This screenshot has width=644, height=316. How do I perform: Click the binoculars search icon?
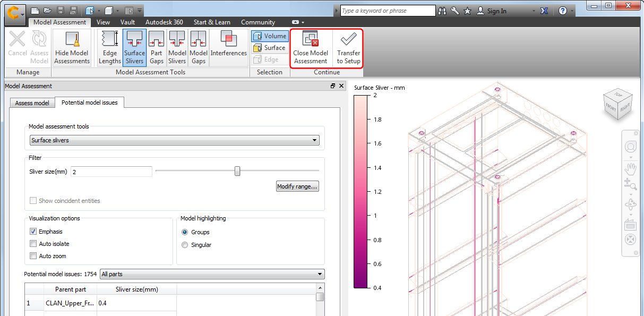point(442,11)
